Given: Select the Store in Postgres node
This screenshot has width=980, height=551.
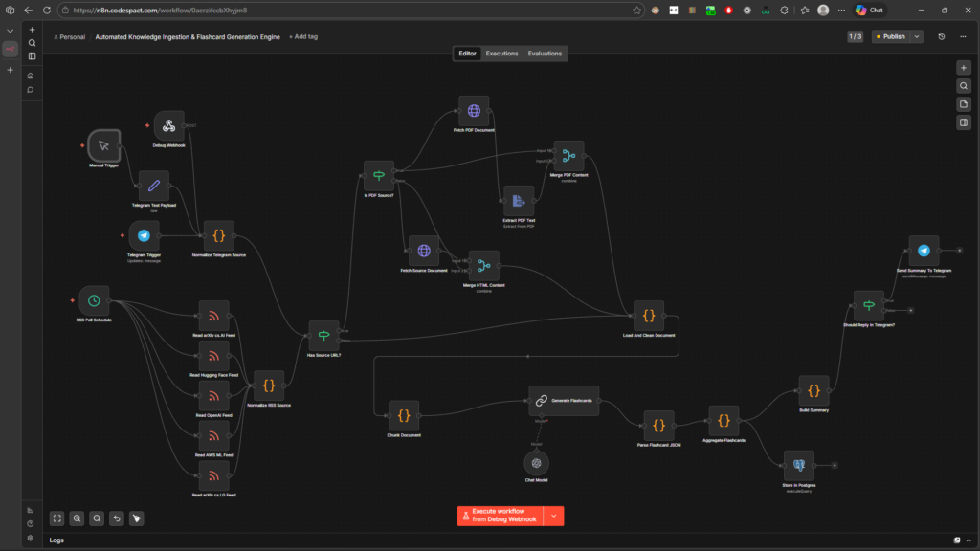Looking at the screenshot, I should [798, 466].
